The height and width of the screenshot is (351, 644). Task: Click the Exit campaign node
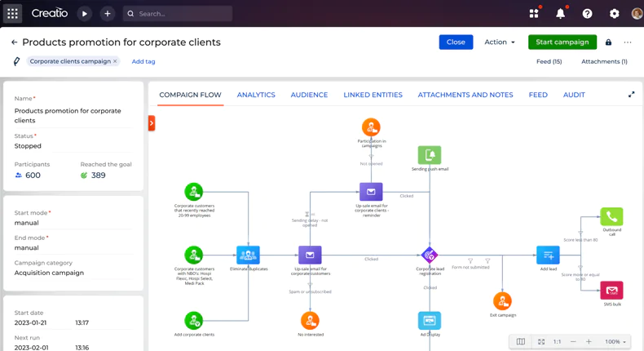coord(502,301)
